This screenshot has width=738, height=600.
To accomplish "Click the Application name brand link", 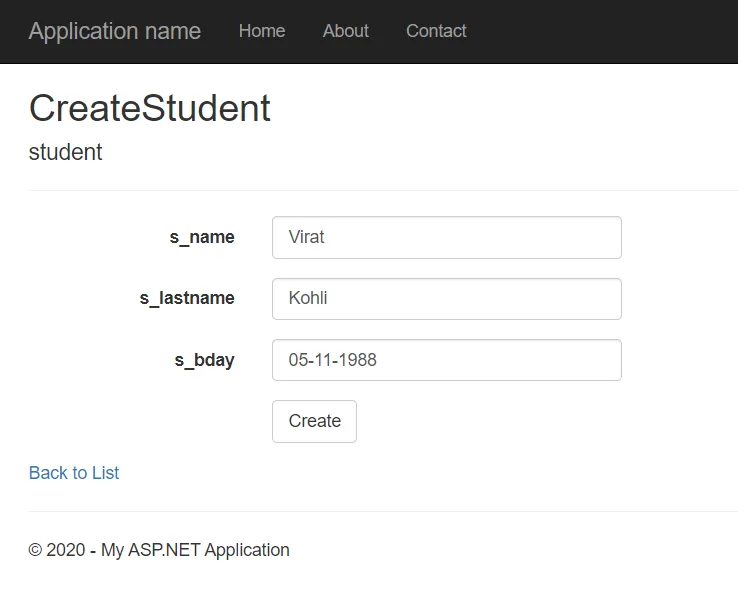I will (x=115, y=32).
